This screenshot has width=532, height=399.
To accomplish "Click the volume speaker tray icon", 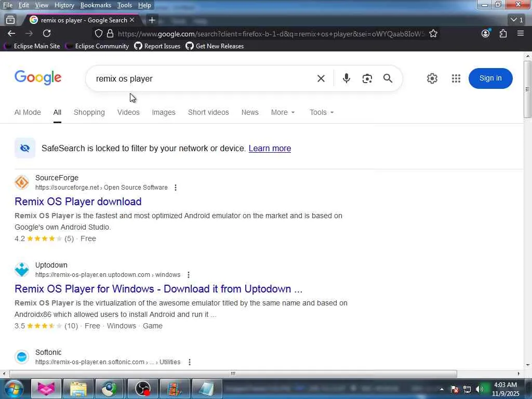I will (x=479, y=389).
